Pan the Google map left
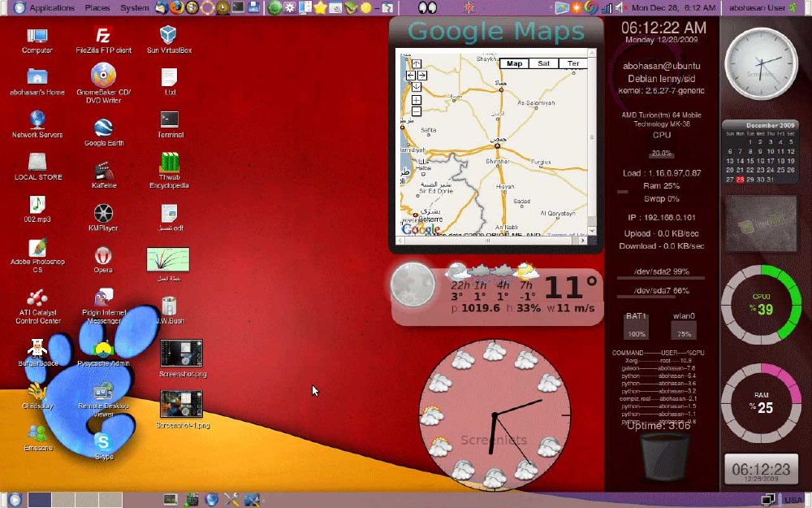Viewport: 812px width, 508px height. click(411, 75)
